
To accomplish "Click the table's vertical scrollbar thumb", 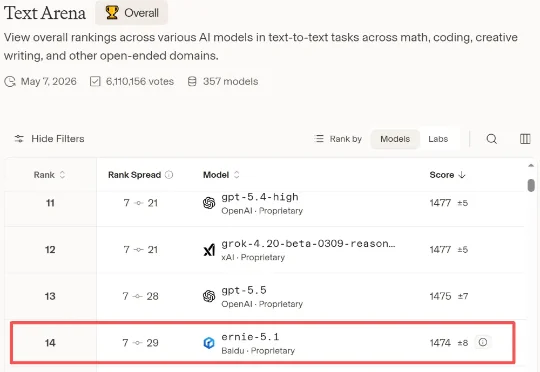I will click(531, 185).
